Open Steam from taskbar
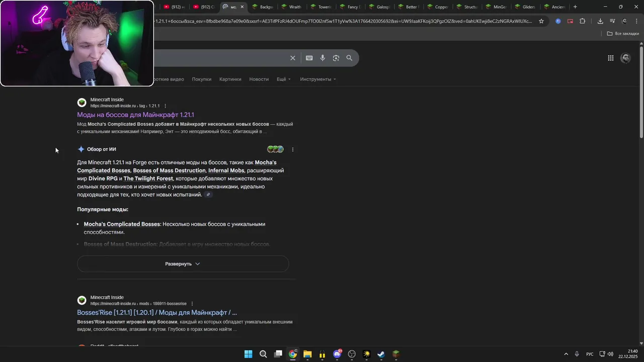The width and height of the screenshot is (644, 362). pyautogui.click(x=381, y=354)
